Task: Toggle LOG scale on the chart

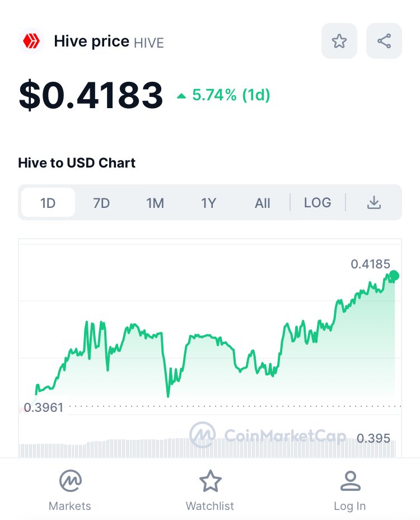Action: (318, 202)
